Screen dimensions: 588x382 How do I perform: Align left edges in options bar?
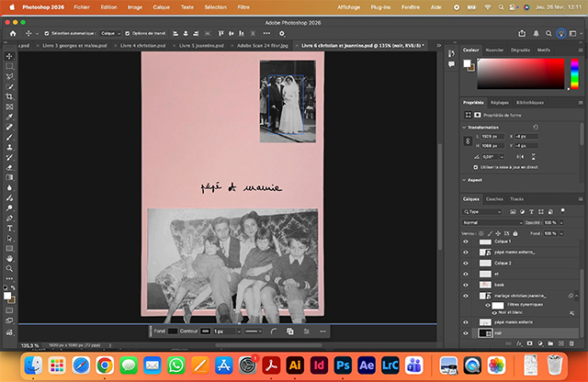pos(175,34)
